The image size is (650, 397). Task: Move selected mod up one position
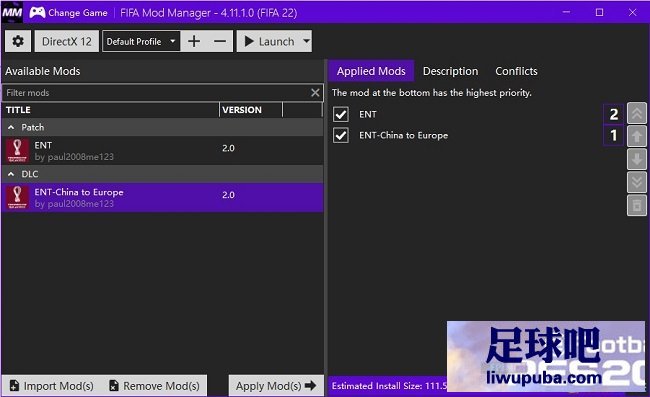[636, 136]
